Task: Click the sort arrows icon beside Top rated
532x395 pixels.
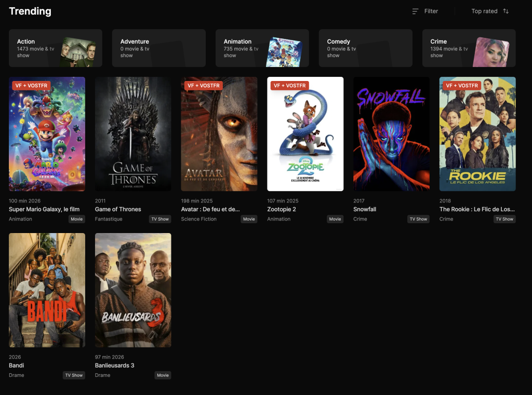Action: click(506, 11)
